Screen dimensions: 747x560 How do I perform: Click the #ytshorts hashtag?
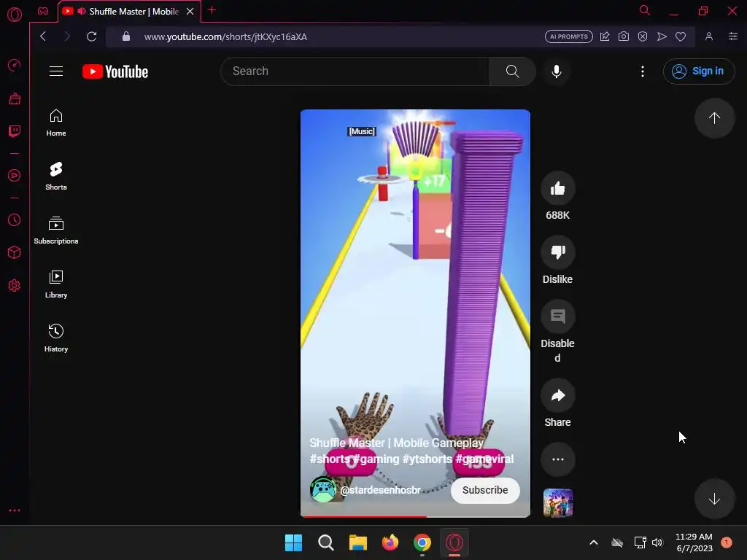click(427, 459)
